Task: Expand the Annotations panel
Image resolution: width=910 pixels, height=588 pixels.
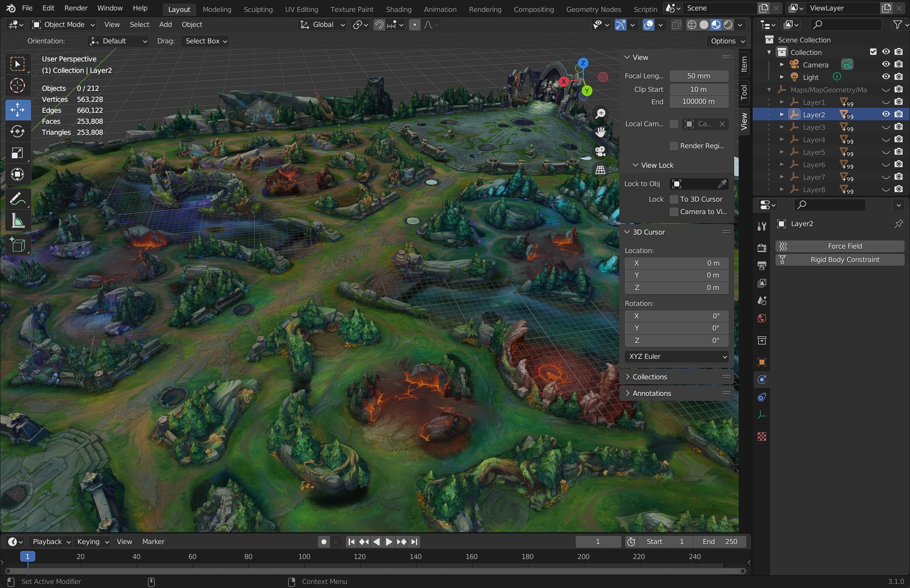Action: [x=652, y=393]
